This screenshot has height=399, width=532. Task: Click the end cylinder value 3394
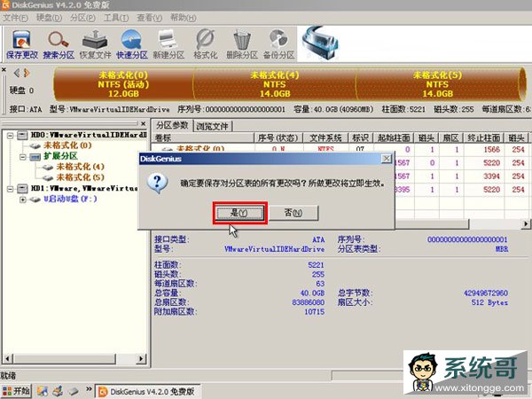(491, 176)
